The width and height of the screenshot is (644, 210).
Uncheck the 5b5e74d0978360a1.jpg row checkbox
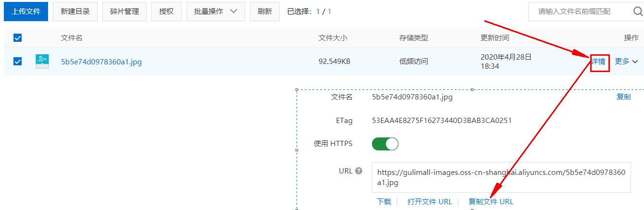tap(17, 61)
